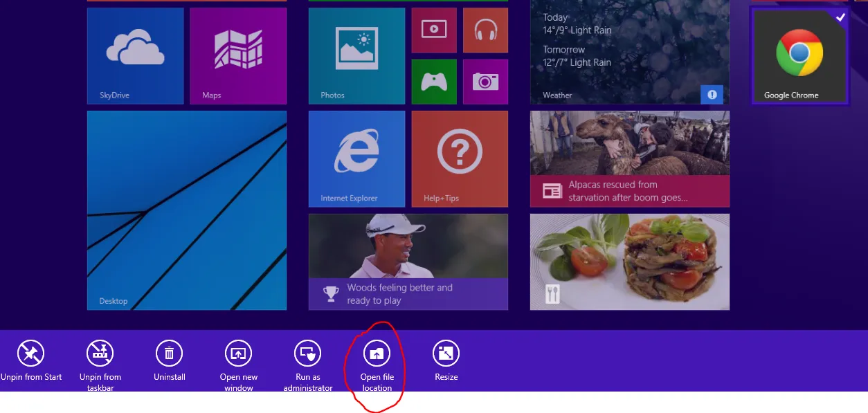Click the news icon on alpacas tile

552,191
